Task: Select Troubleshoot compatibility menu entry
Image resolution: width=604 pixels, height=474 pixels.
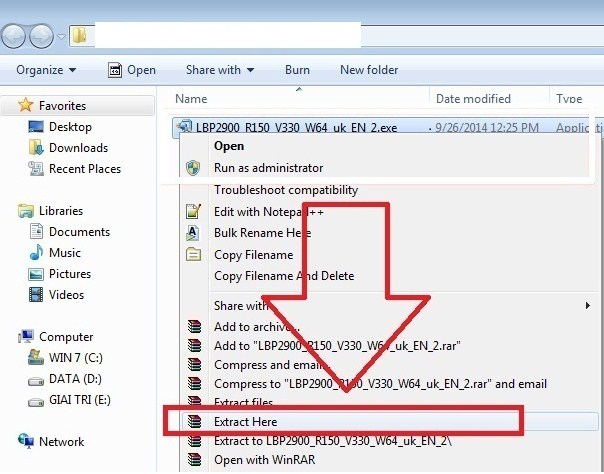Action: click(x=286, y=190)
